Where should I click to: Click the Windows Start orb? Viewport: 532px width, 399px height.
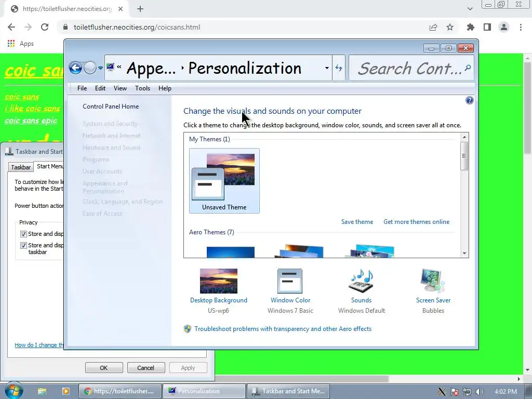[14, 390]
